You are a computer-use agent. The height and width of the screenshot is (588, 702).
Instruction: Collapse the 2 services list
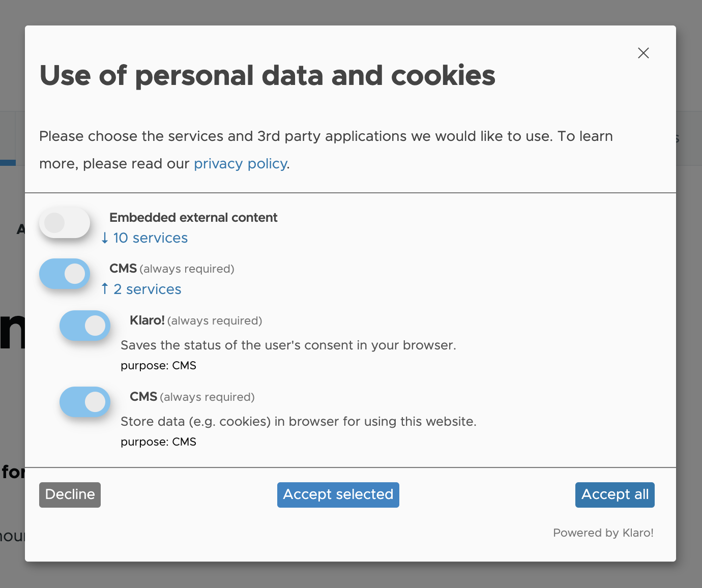coord(147,289)
